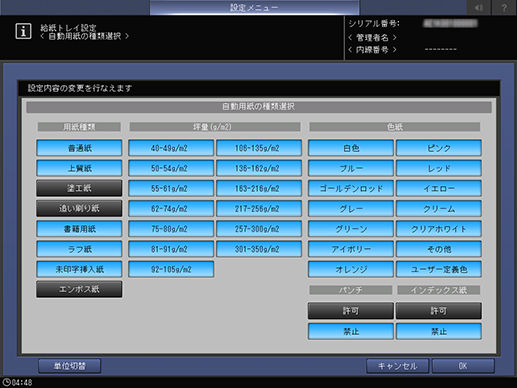Toggle paper type ラフ紙
The width and height of the screenshot is (517, 388).
79,249
